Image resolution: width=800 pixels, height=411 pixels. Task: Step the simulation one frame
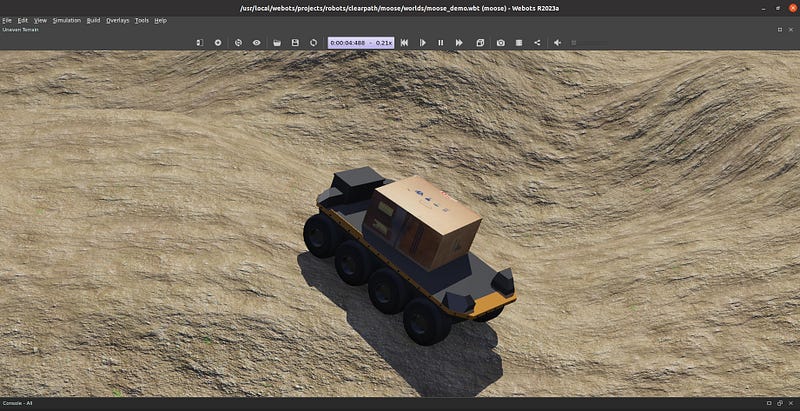coord(422,43)
